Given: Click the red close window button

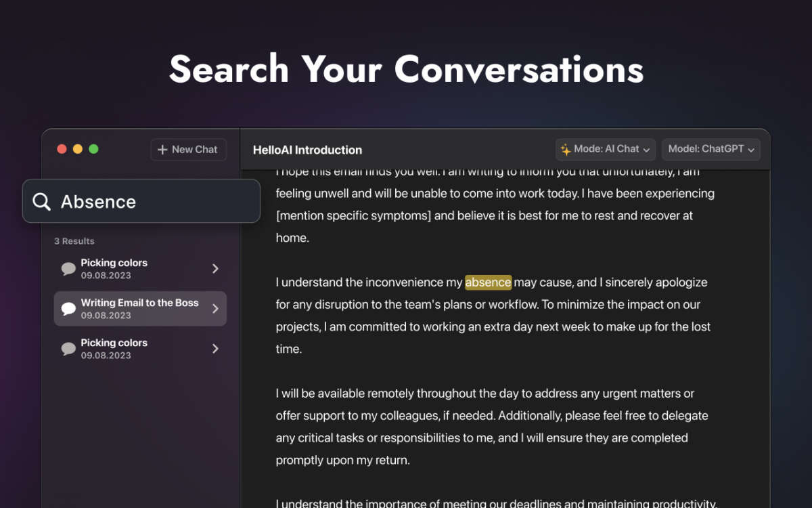Looking at the screenshot, I should click(62, 149).
